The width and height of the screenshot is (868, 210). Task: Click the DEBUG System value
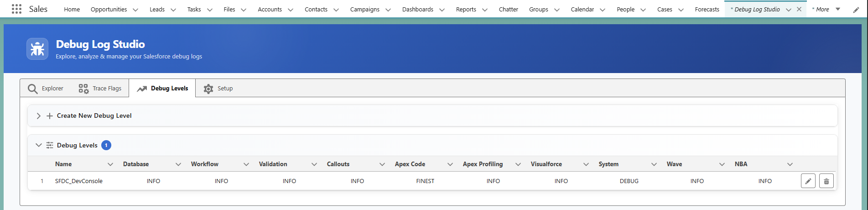tap(629, 181)
